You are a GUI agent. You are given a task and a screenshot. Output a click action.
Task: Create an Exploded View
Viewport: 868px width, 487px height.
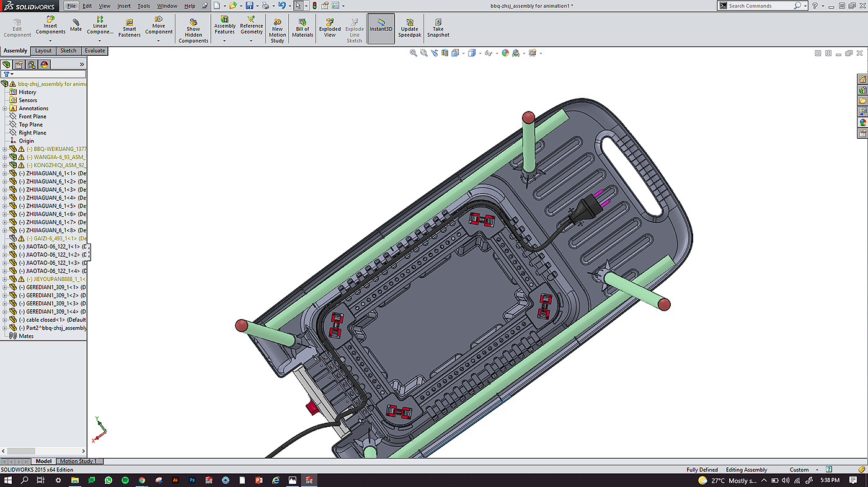point(330,29)
